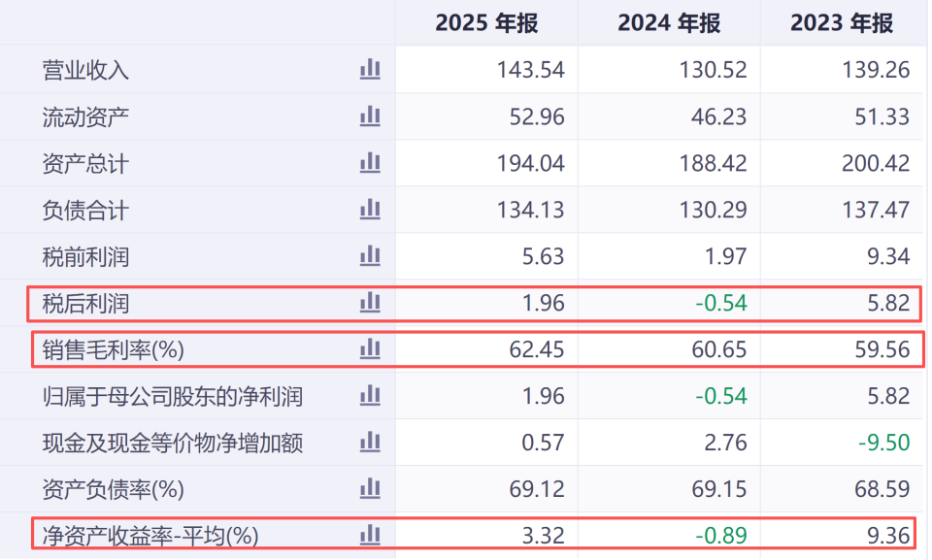932x560 pixels.
Task: Select value 46.23 in 流动资产 row
Action: [x=718, y=117]
